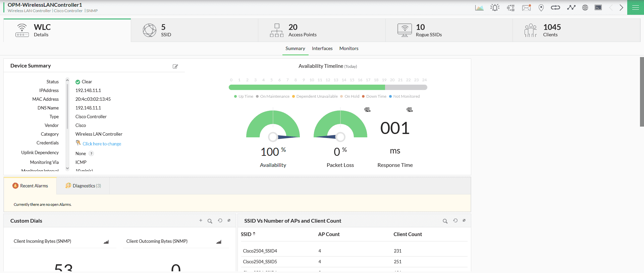Select the Access Points tab

coord(302,30)
